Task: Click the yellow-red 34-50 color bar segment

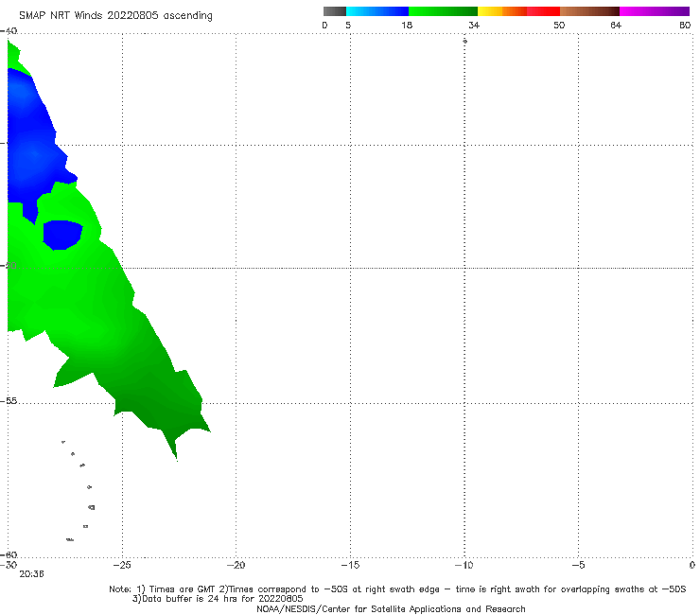Action: tap(518, 11)
